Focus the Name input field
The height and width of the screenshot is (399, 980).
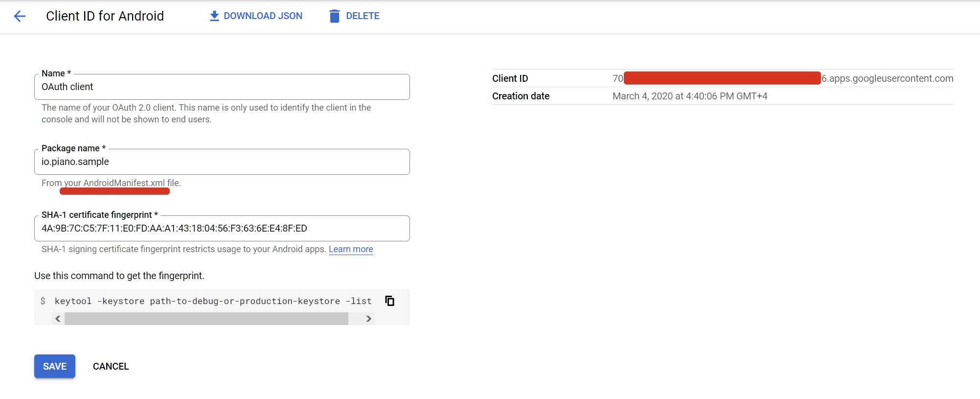point(222,87)
